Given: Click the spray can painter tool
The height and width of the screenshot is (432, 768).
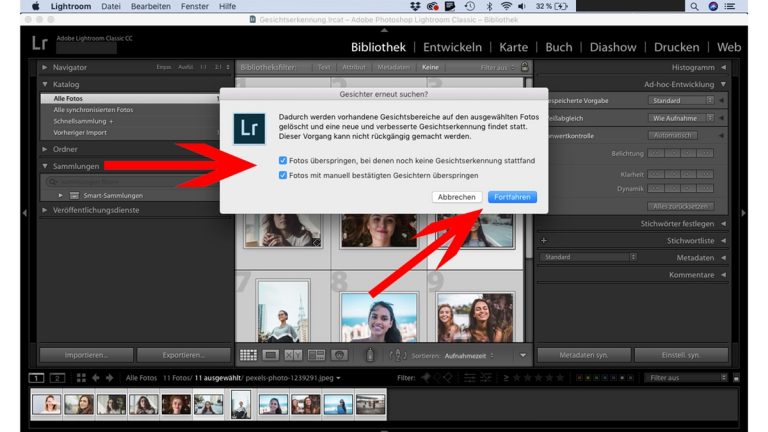Looking at the screenshot, I should click(x=369, y=355).
